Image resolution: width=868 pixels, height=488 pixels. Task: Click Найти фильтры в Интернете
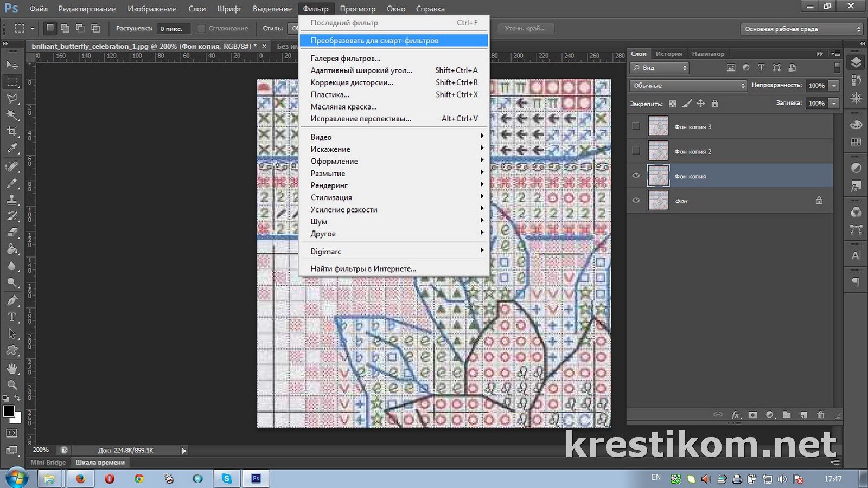point(363,269)
